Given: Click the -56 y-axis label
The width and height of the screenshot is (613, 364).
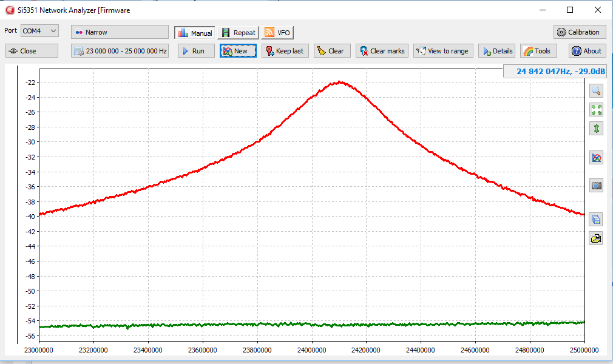Looking at the screenshot, I should [x=30, y=336].
